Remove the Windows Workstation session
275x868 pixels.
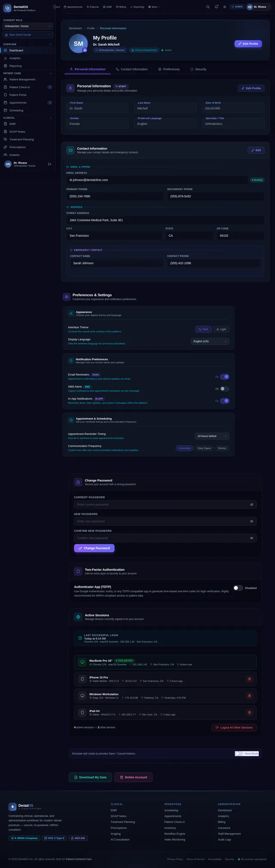point(249,696)
